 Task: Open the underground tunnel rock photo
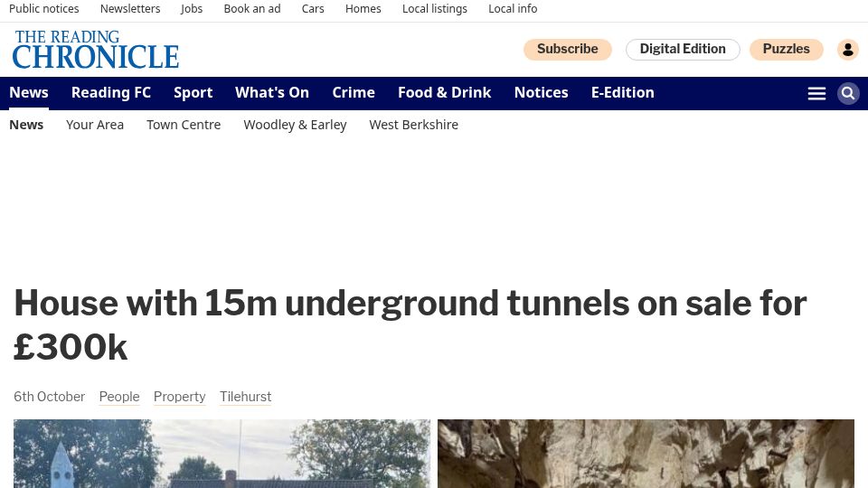[646, 454]
